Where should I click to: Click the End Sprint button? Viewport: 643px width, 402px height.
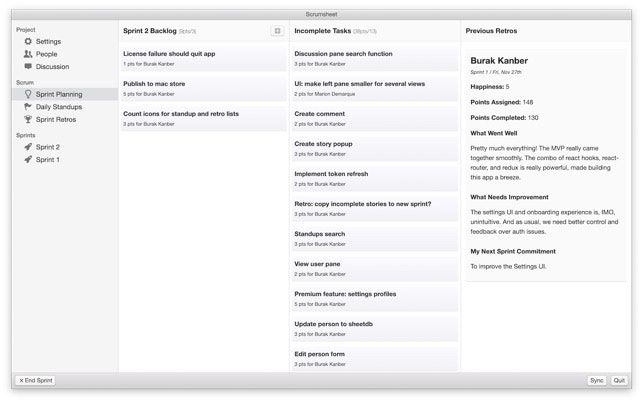pyautogui.click(x=35, y=380)
